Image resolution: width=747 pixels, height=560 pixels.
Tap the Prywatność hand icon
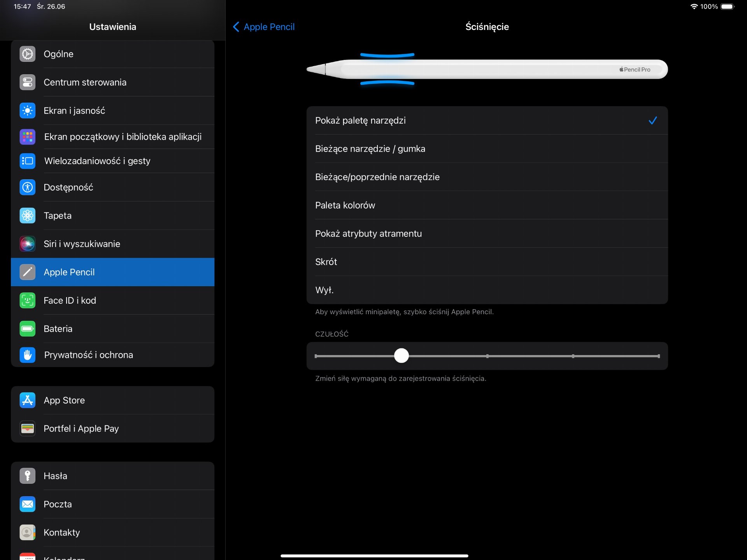tap(27, 355)
